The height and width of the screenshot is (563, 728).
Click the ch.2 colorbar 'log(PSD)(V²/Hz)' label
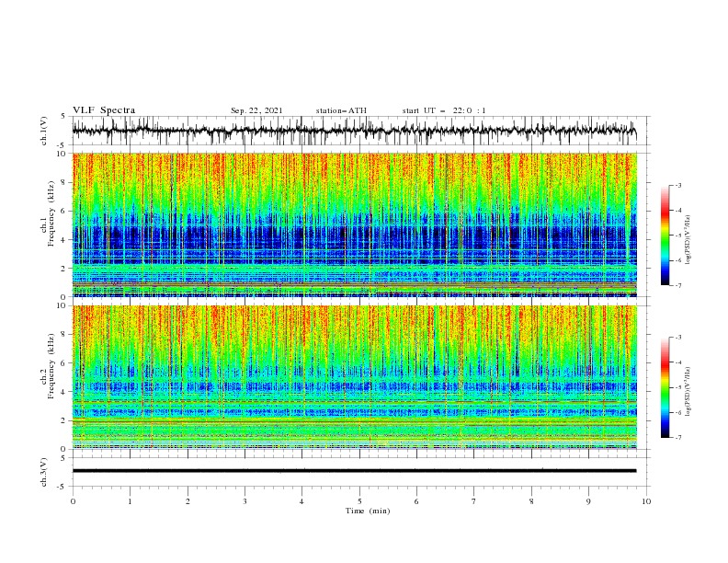click(688, 392)
